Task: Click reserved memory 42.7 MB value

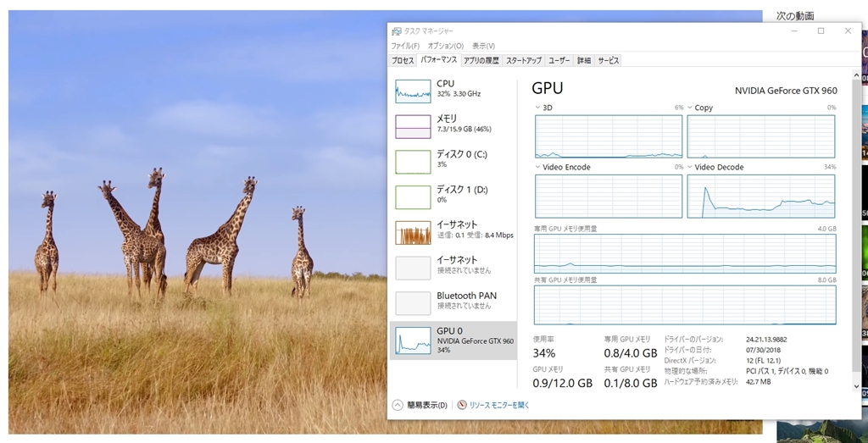Action: tap(758, 382)
